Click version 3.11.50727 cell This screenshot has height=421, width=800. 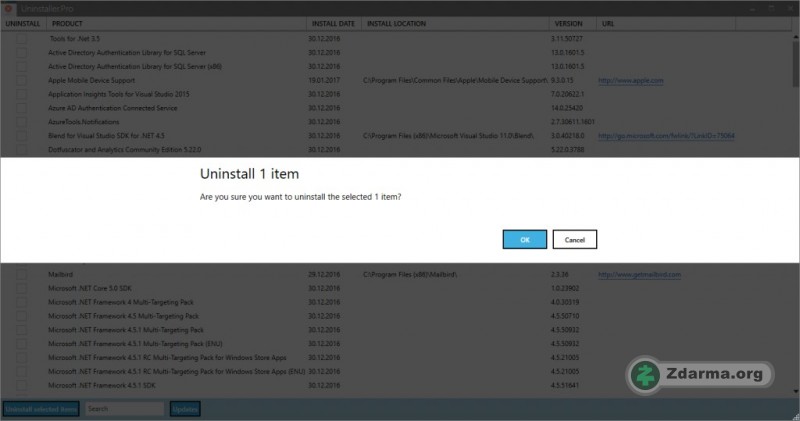pos(566,39)
